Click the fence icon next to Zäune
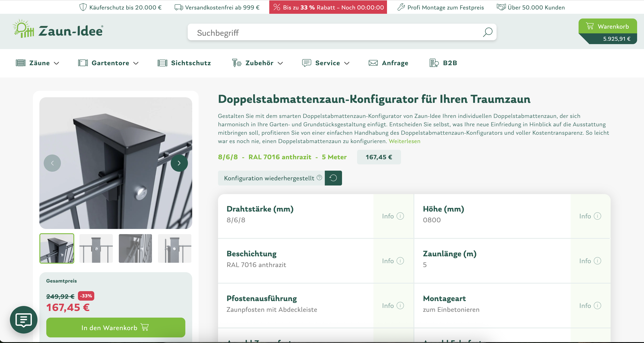Viewport: 644px width, 343px height. (x=21, y=63)
